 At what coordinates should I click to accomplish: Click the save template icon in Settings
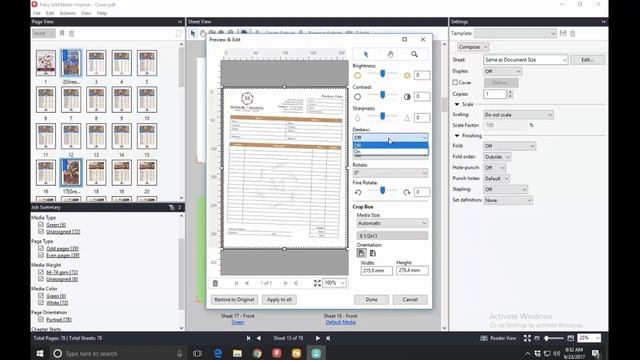(563, 33)
